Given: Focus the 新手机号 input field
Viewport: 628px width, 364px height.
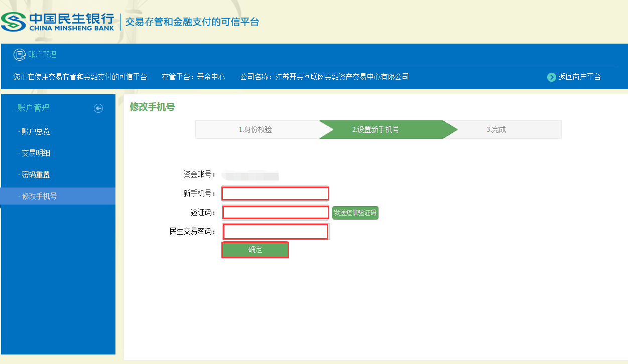Looking at the screenshot, I should tap(275, 194).
